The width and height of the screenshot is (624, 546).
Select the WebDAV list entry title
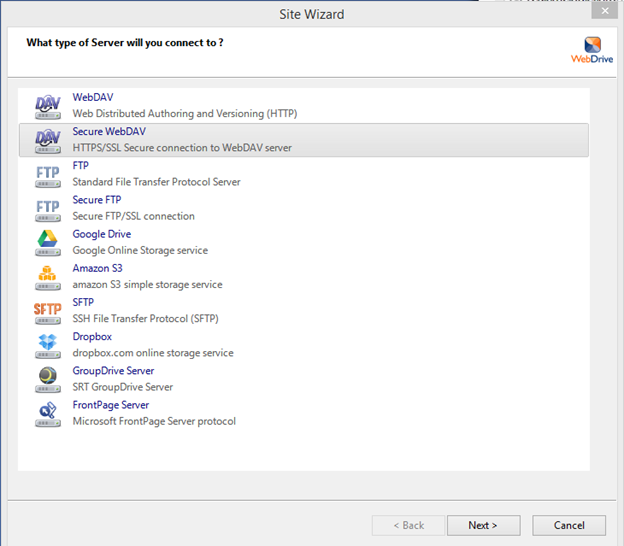93,97
